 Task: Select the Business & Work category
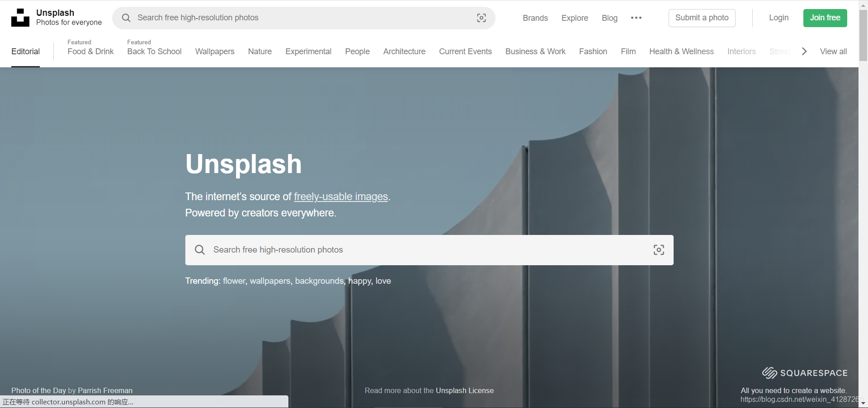coord(535,52)
